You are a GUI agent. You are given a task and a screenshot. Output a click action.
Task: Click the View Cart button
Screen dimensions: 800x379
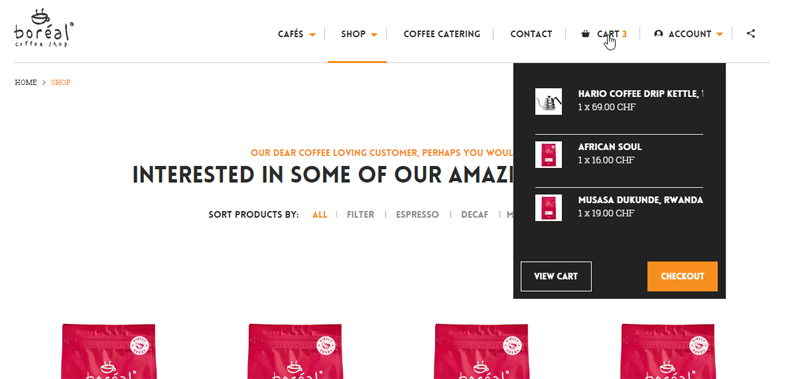pyautogui.click(x=556, y=276)
